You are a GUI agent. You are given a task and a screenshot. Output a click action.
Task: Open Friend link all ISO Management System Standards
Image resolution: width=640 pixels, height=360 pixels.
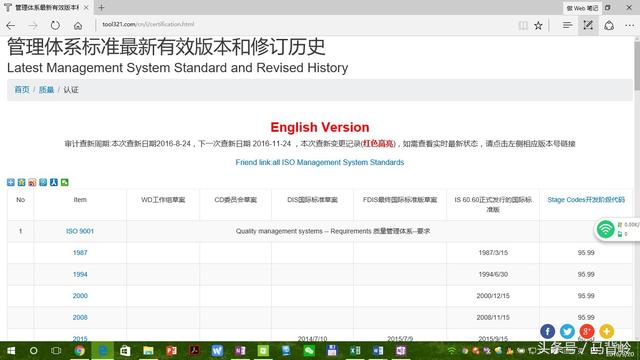tap(320, 162)
